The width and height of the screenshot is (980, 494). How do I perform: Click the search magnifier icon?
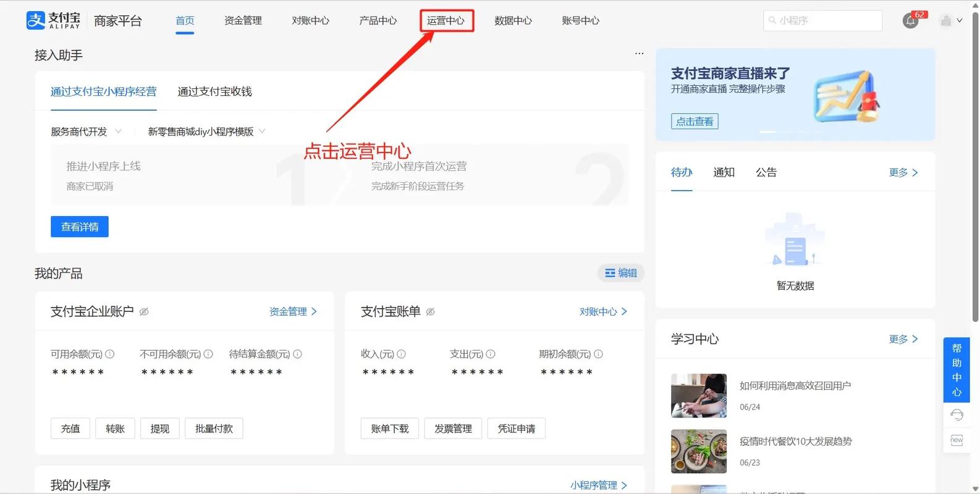point(772,20)
